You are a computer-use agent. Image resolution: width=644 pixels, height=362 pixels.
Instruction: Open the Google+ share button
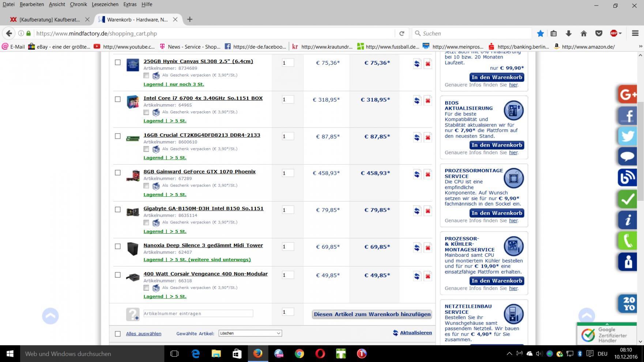pos(628,94)
